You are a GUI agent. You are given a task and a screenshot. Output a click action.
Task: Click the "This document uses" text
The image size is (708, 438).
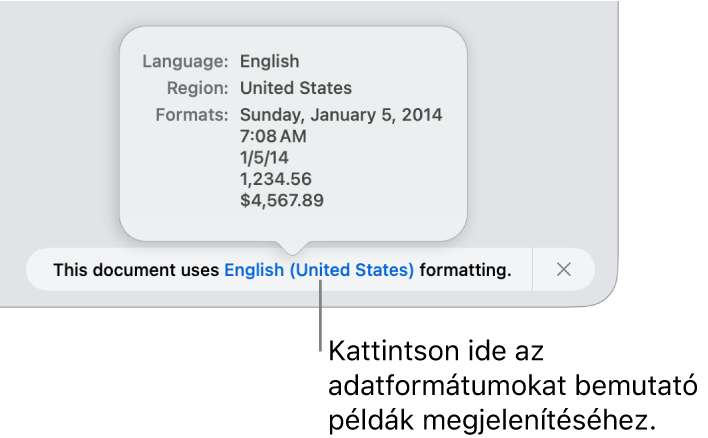pos(136,270)
